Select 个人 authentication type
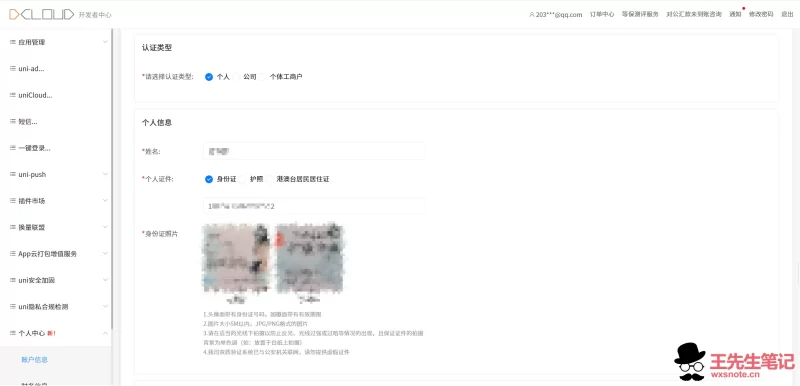 (209, 77)
